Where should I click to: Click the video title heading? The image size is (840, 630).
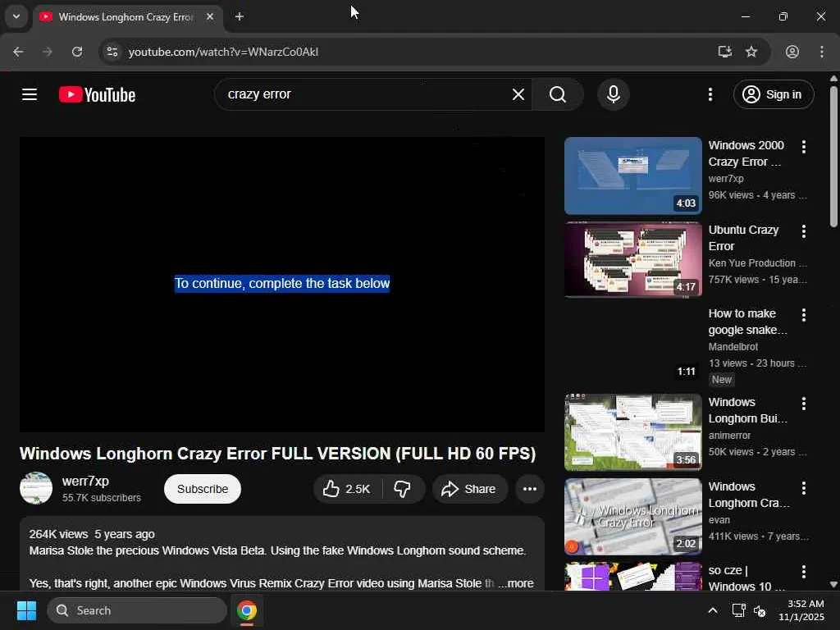277,453
